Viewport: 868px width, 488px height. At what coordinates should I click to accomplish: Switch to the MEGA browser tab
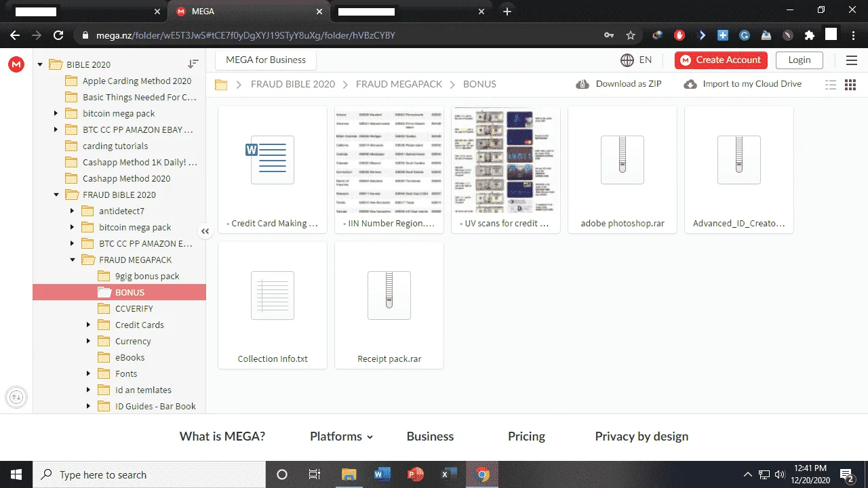[248, 12]
